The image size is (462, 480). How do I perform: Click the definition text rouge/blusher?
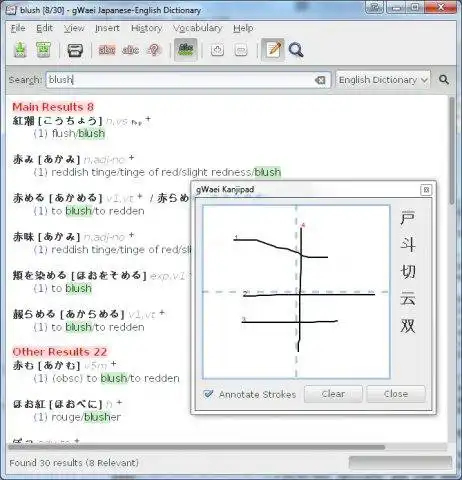(x=86, y=417)
